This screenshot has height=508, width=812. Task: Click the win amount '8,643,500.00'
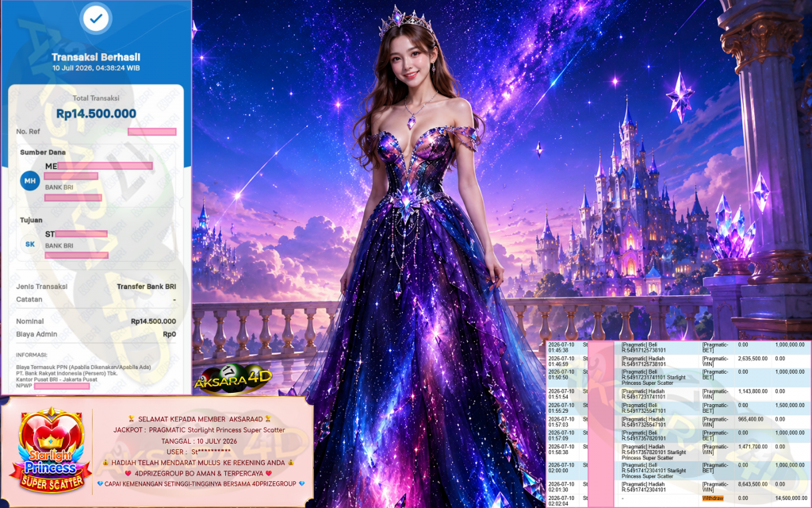pyautogui.click(x=753, y=484)
